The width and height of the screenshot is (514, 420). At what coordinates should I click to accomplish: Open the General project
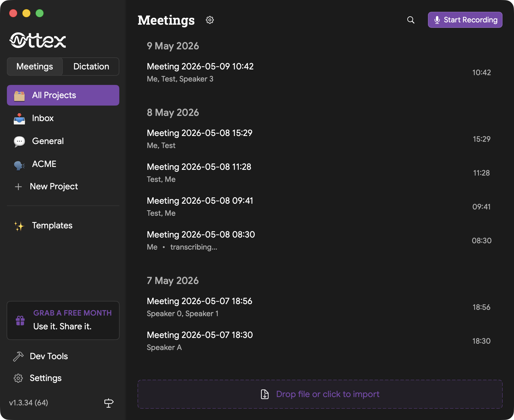tap(63, 141)
